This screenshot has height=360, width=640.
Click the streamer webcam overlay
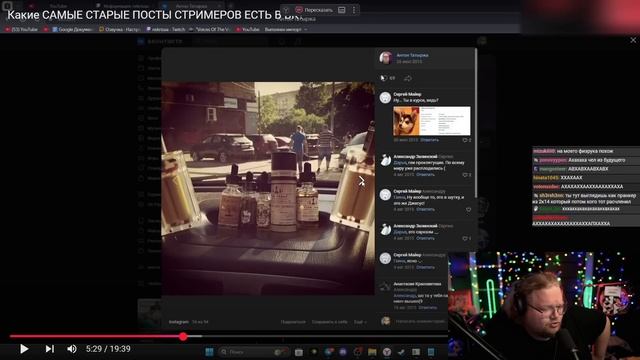[544, 306]
